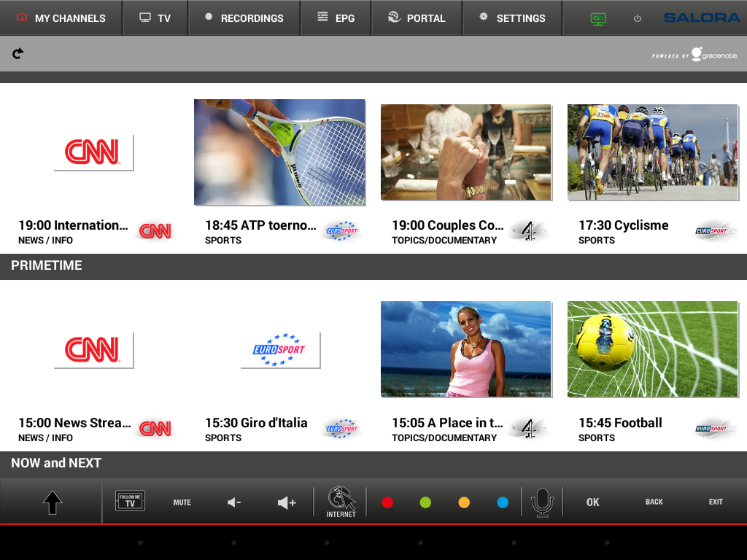The width and height of the screenshot is (747, 560).
Task: Click the refresh arrow icon
Action: 18,53
